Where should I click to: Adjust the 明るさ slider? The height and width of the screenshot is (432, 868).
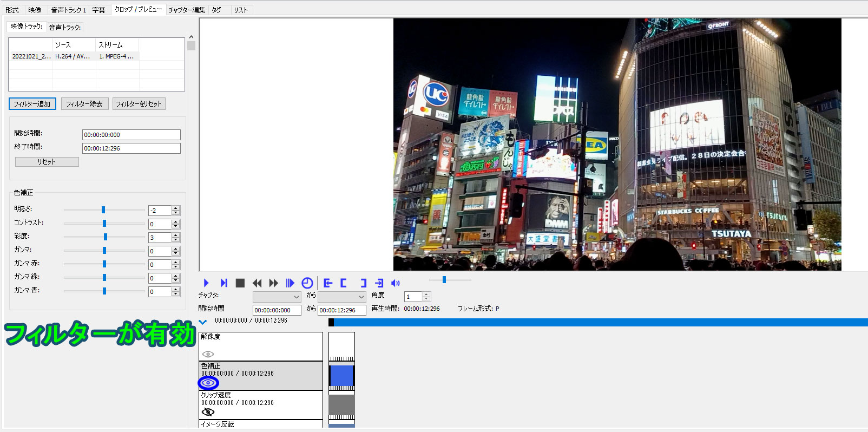(x=104, y=210)
